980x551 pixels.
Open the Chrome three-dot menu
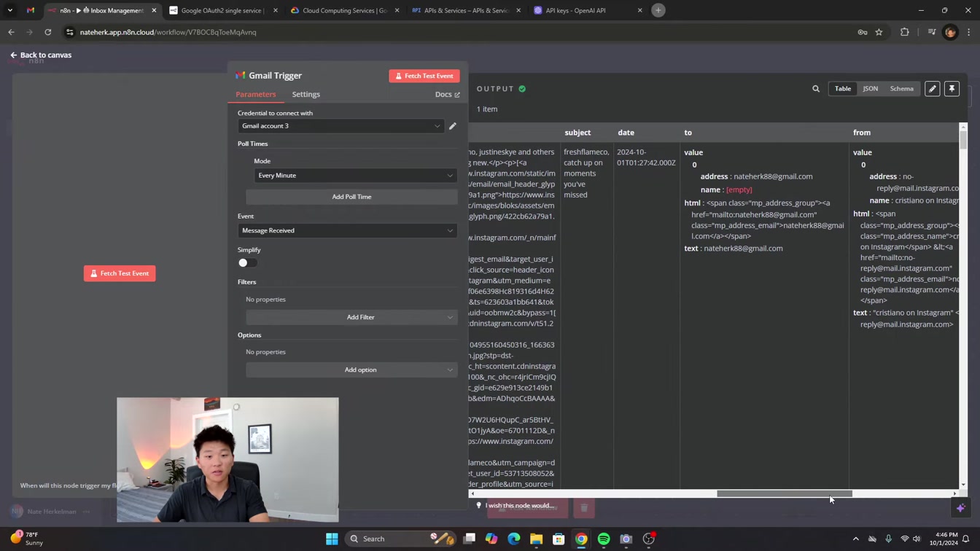coord(968,32)
